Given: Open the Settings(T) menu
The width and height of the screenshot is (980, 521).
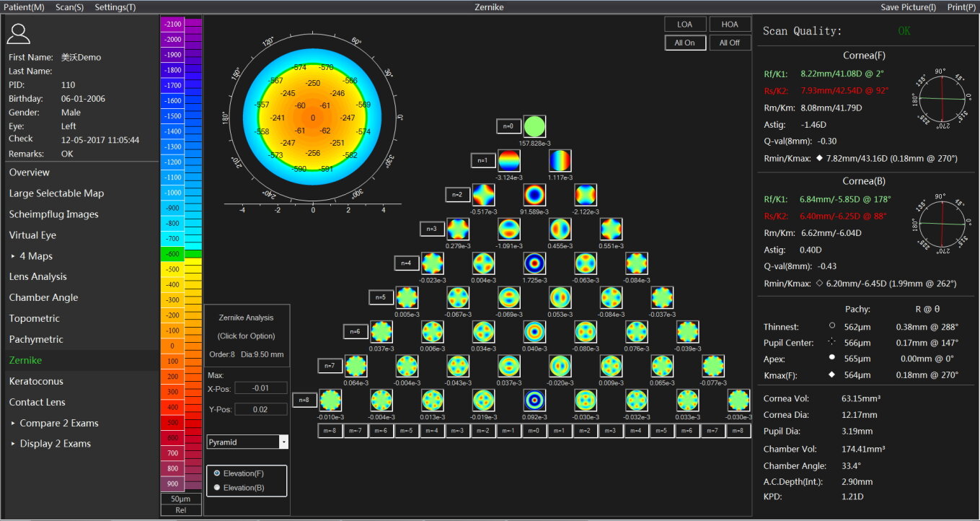Looking at the screenshot, I should (115, 6).
